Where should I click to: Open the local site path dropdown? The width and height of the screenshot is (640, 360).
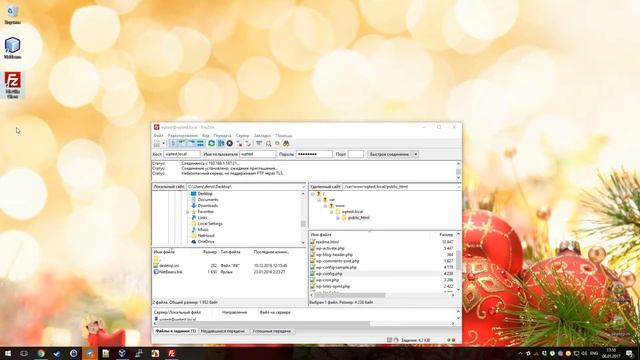pyautogui.click(x=303, y=187)
